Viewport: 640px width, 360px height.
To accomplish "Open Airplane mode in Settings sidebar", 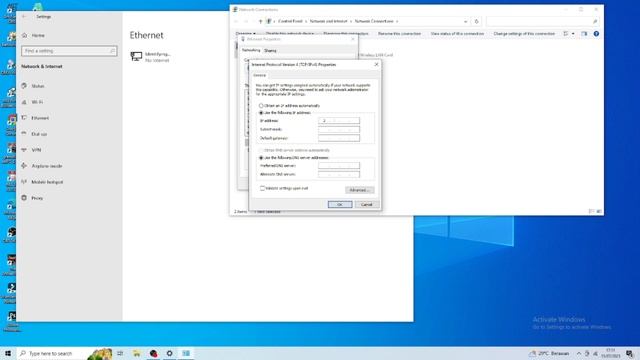I will tap(47, 166).
